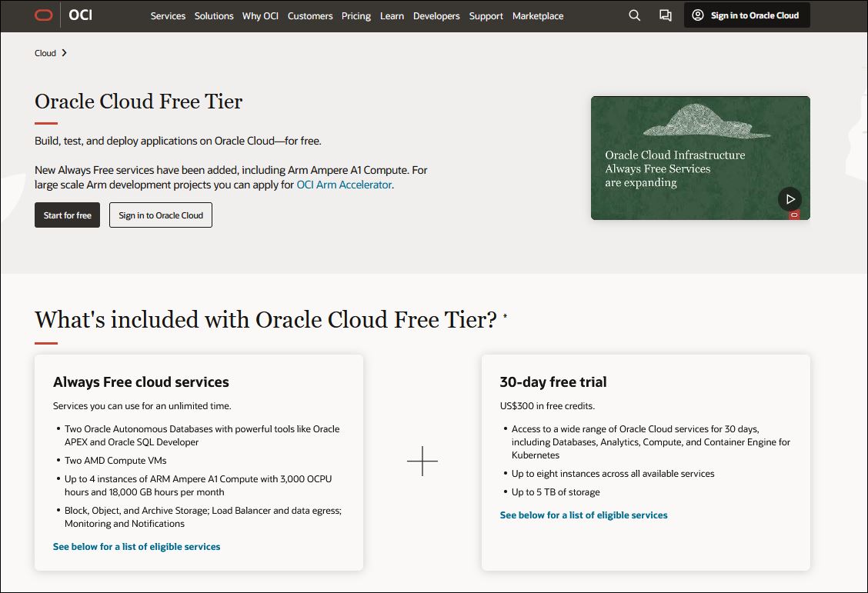Play the Always Free Services video
Viewport: 868px width, 593px height.
click(790, 198)
